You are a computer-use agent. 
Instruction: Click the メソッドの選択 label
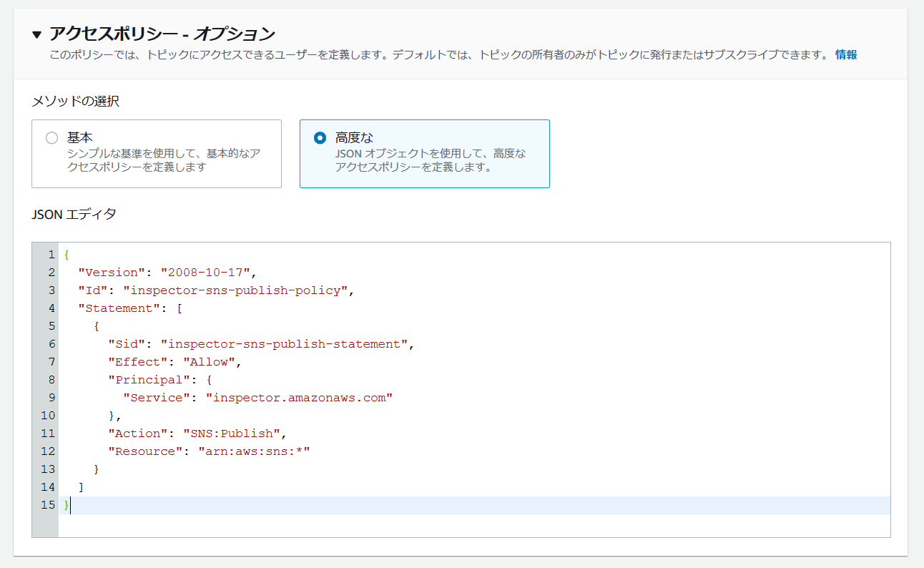[x=75, y=101]
